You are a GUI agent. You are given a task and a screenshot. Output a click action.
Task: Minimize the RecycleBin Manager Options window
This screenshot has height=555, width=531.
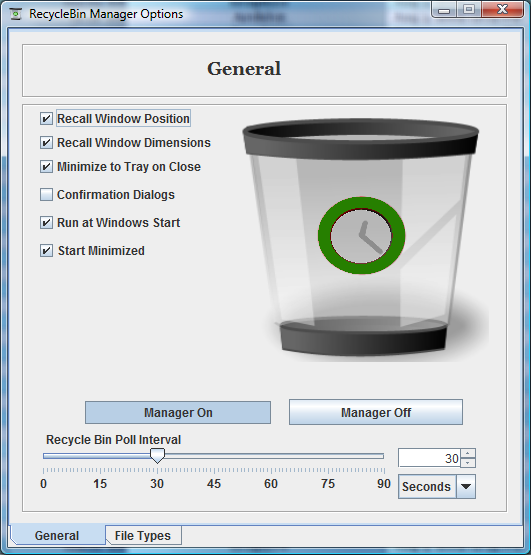pyautogui.click(x=444, y=10)
